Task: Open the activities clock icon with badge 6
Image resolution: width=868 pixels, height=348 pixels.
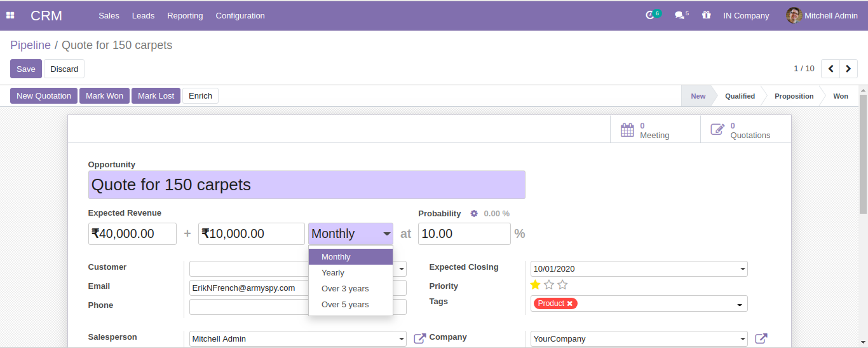Action: 650,15
